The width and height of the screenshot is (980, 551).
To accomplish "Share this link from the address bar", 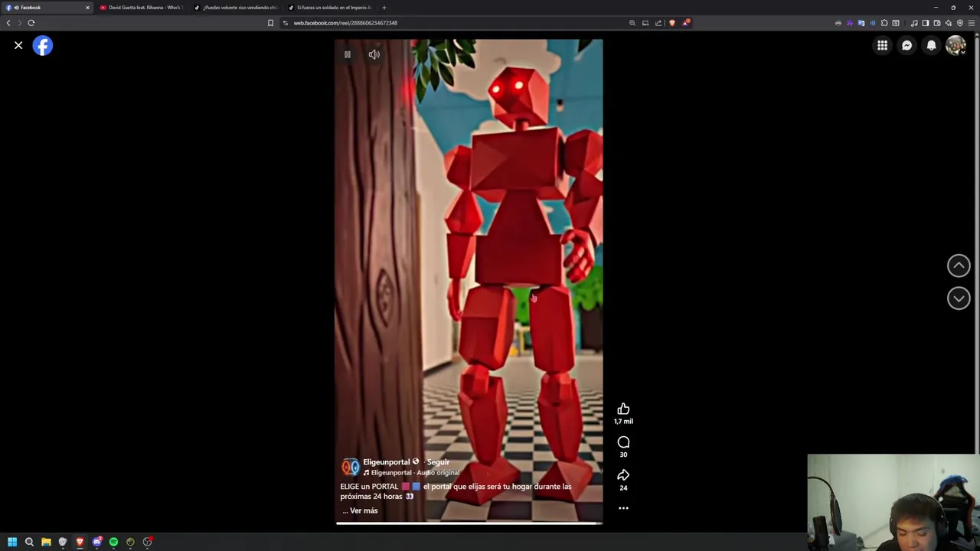I will click(658, 23).
